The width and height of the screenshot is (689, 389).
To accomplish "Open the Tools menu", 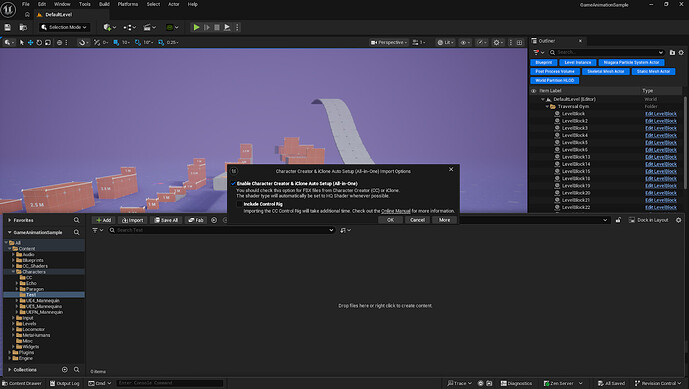I will 85,4.
